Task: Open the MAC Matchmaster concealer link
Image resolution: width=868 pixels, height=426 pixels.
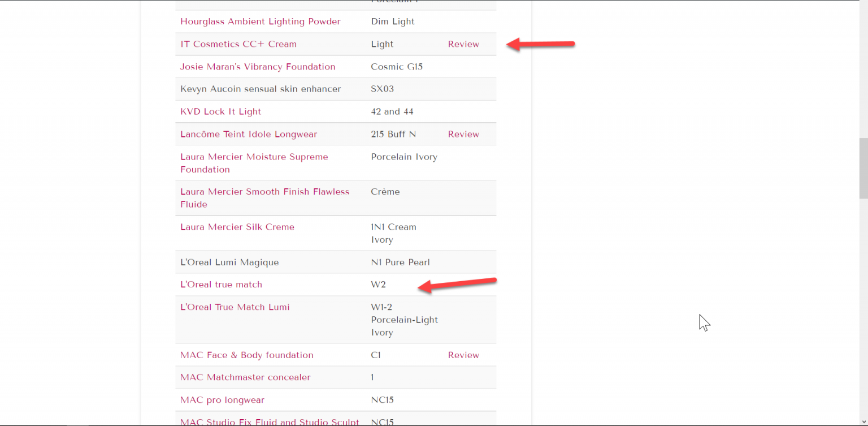Action: click(x=245, y=377)
